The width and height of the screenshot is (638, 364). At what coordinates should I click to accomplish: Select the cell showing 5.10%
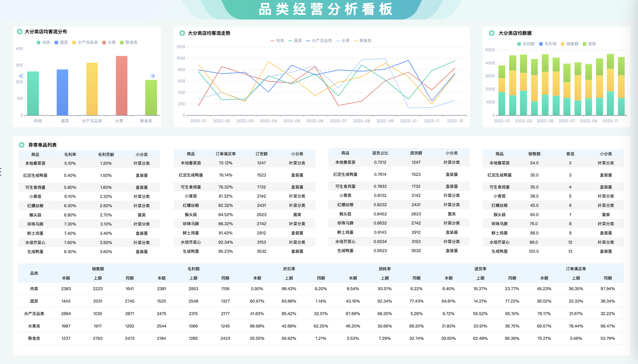[70, 163]
